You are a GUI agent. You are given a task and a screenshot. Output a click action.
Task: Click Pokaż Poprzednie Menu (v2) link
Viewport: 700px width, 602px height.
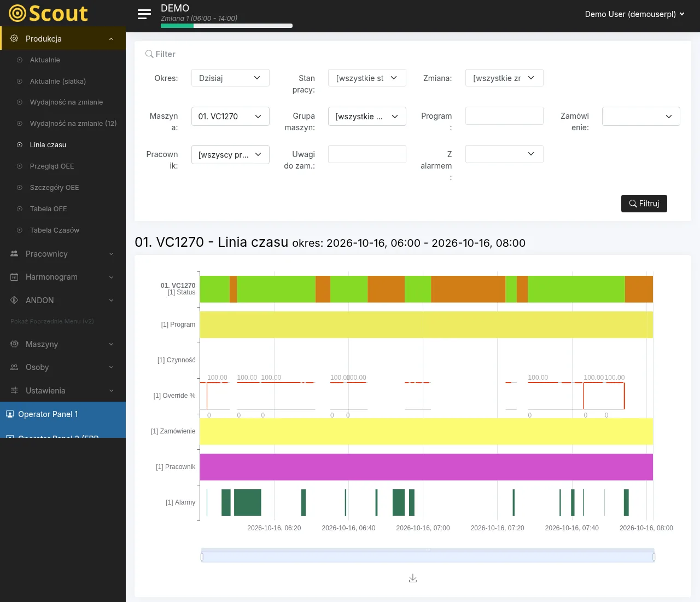[52, 321]
